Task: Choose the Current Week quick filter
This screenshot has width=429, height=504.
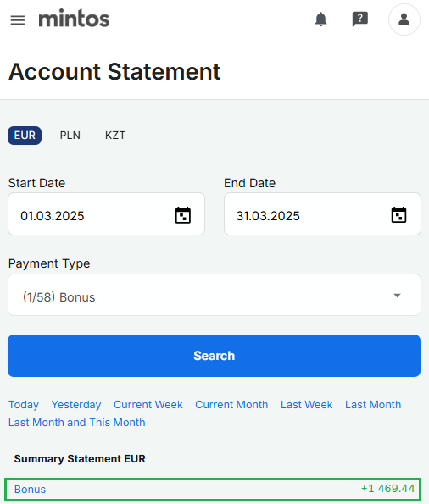Action: pos(148,404)
